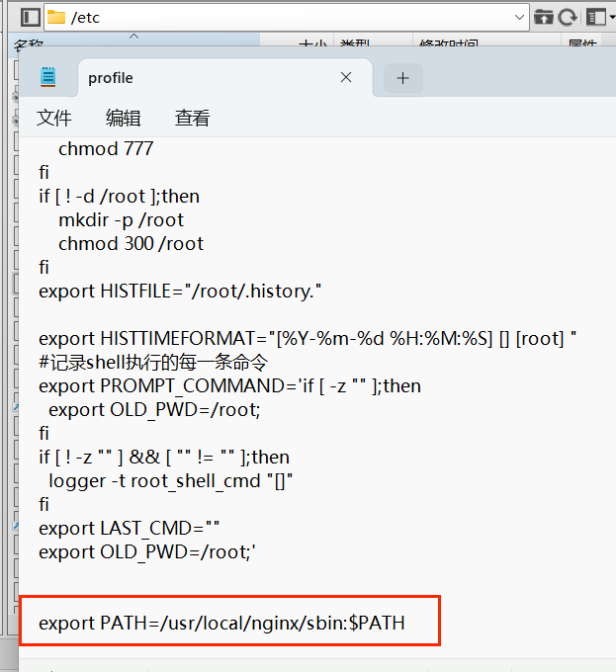Add a new Notepad tab
Viewport: 616px width, 672px height.
(x=403, y=78)
